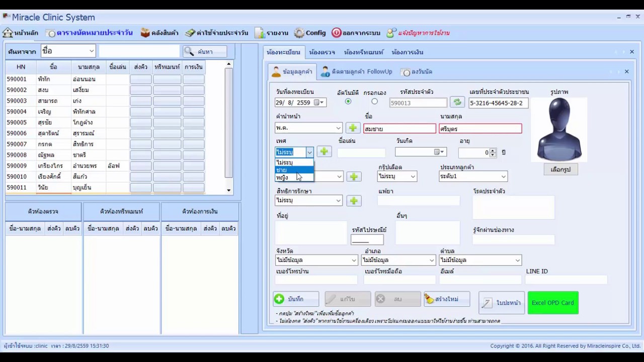Click the green plus beside คำนำหน้า

(353, 128)
